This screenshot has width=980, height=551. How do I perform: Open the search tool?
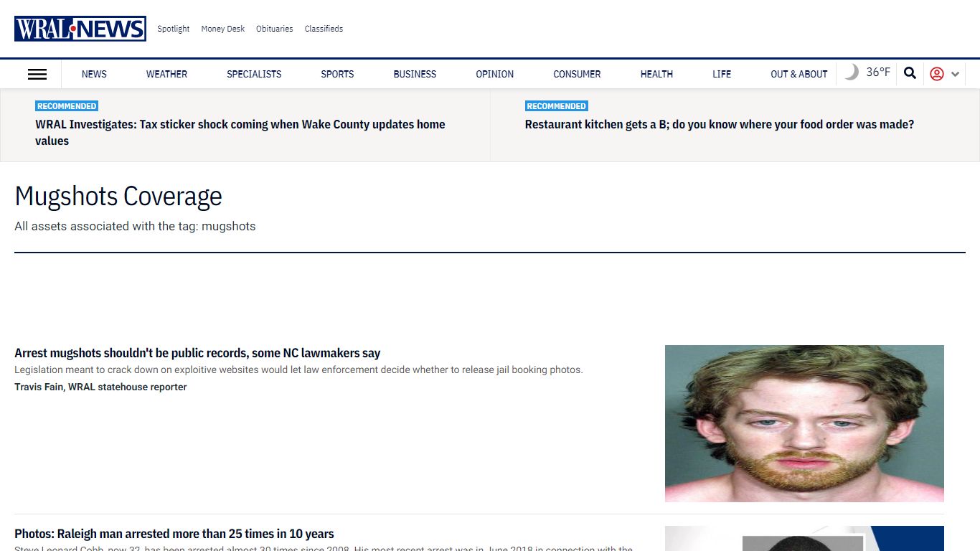tap(910, 73)
